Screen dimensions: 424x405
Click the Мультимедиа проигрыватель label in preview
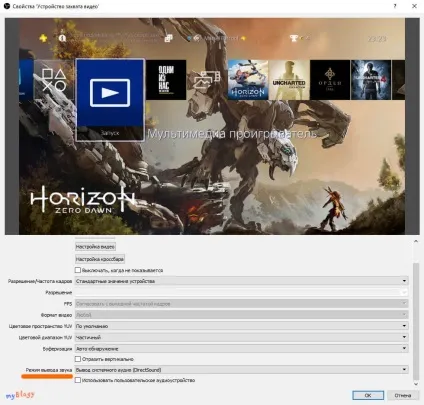point(232,134)
